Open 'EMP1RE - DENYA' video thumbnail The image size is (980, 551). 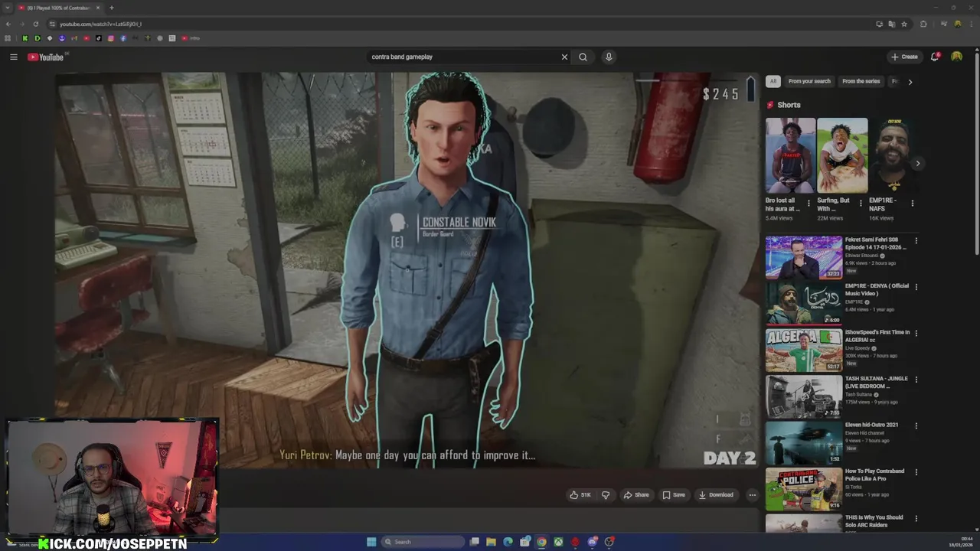click(803, 303)
